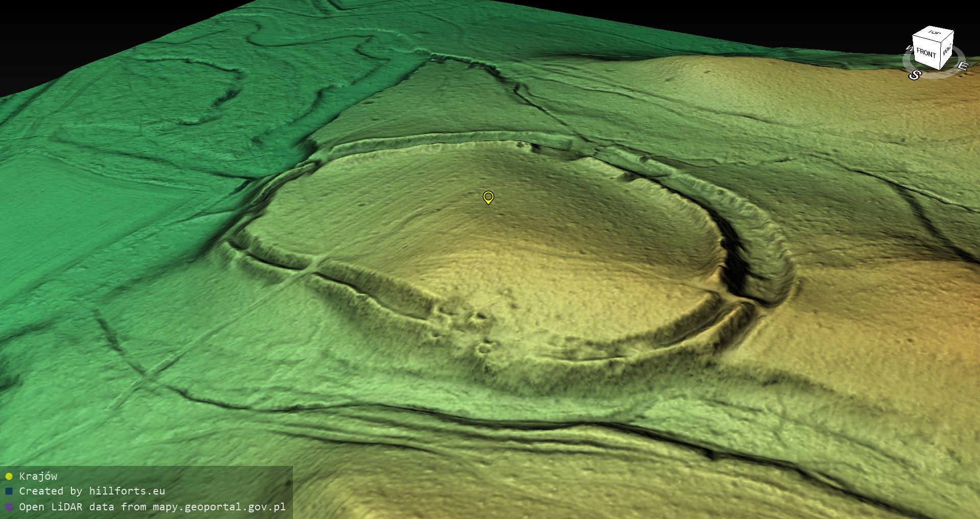
Task: Click the purple square legend marker
Action: point(9,507)
